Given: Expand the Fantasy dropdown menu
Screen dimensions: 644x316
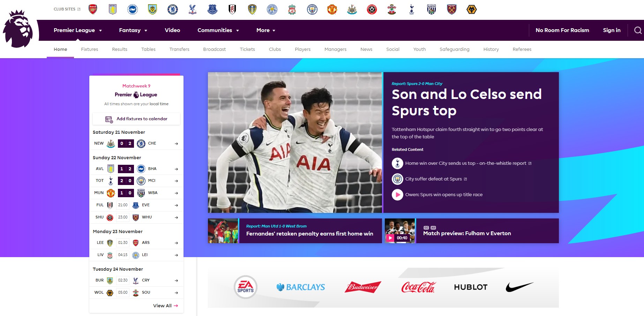Looking at the screenshot, I should tap(133, 30).
